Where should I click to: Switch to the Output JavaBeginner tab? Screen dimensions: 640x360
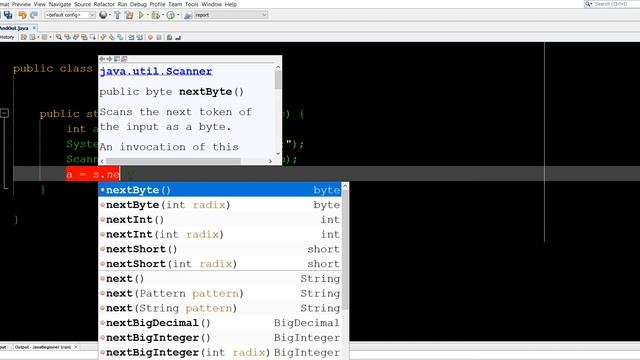pyautogui.click(x=42, y=347)
